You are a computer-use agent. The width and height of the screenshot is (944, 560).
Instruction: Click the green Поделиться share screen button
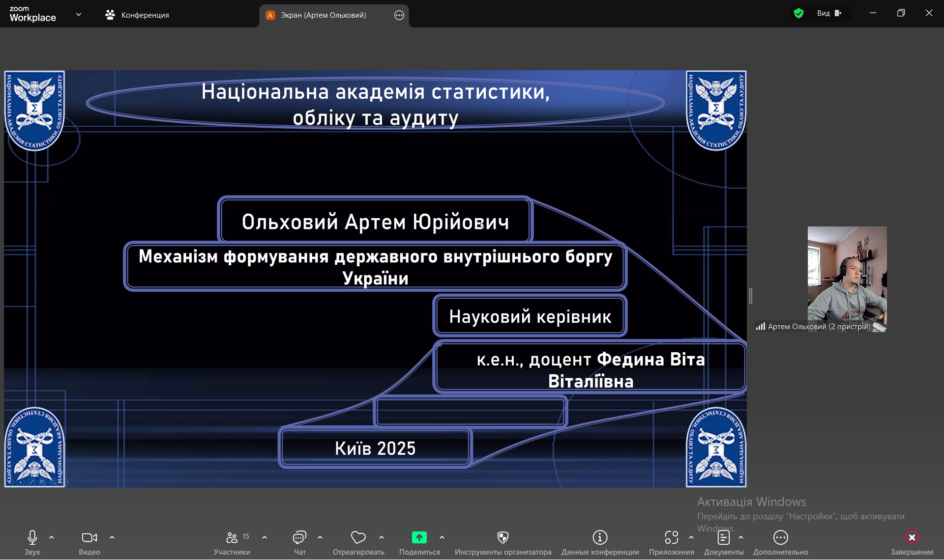click(419, 538)
